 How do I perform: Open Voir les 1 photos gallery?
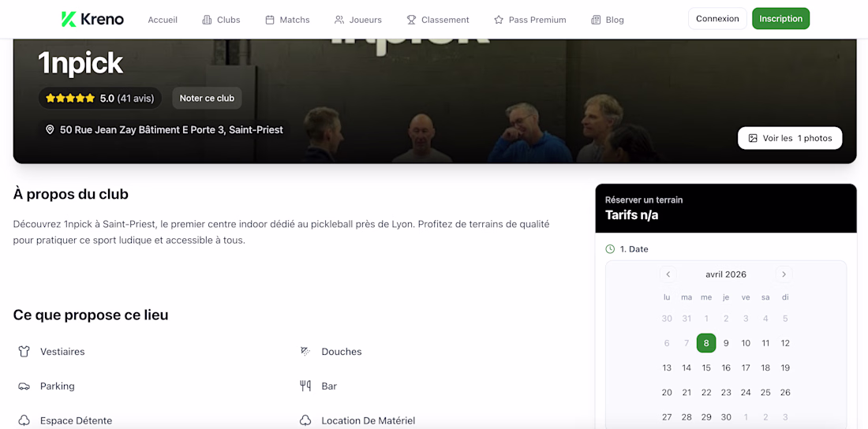[790, 138]
